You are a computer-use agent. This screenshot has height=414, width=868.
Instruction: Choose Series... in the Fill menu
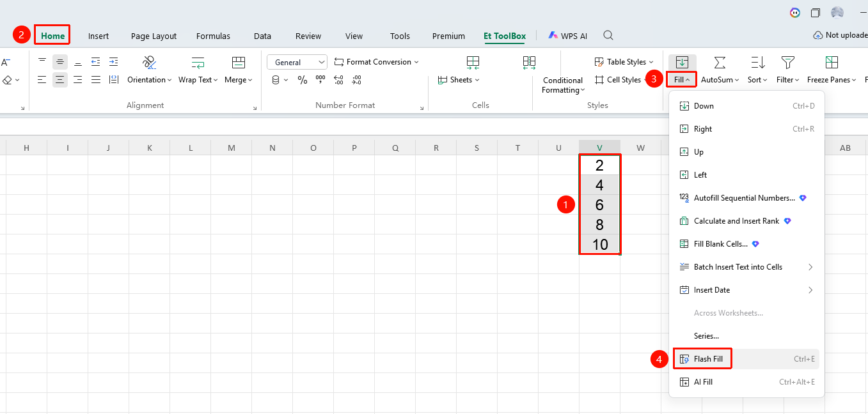[x=746, y=336]
